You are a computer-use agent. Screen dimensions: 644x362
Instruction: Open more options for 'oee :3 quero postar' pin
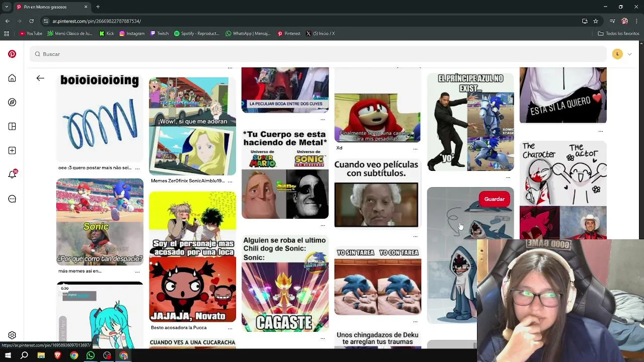[x=137, y=168]
